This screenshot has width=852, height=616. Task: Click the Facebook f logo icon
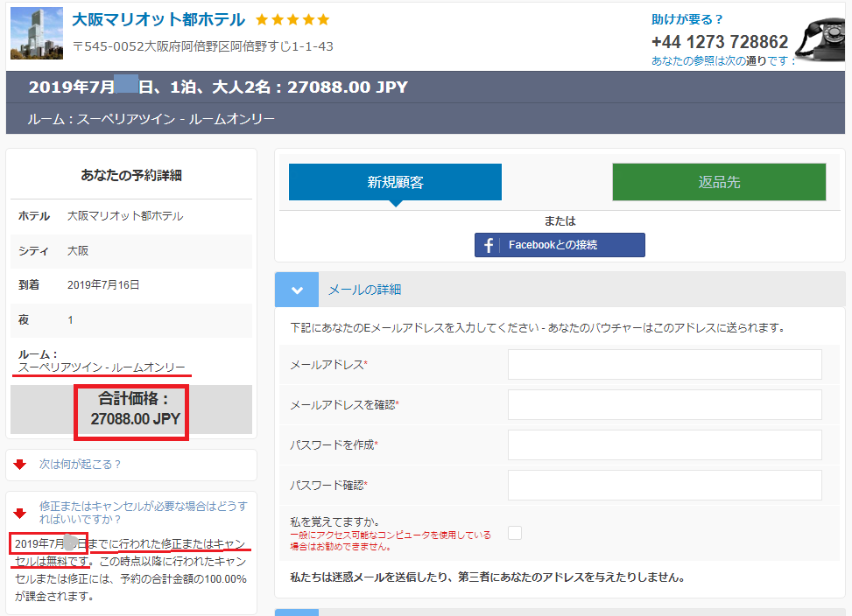[x=488, y=245]
